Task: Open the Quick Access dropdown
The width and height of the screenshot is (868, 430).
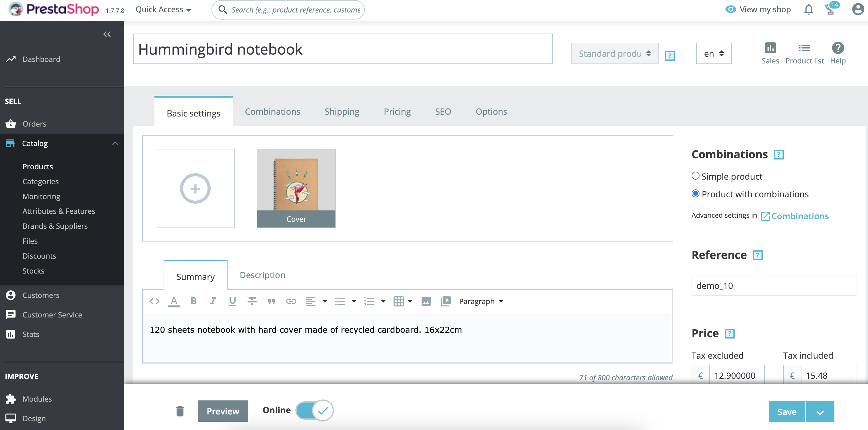Action: click(x=162, y=9)
